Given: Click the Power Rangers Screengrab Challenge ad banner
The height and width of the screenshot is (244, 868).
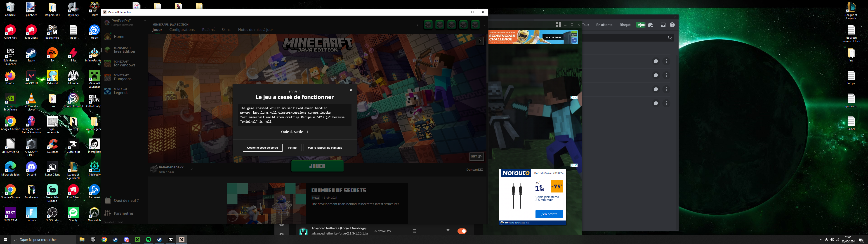Looking at the screenshot, I should point(533,37).
